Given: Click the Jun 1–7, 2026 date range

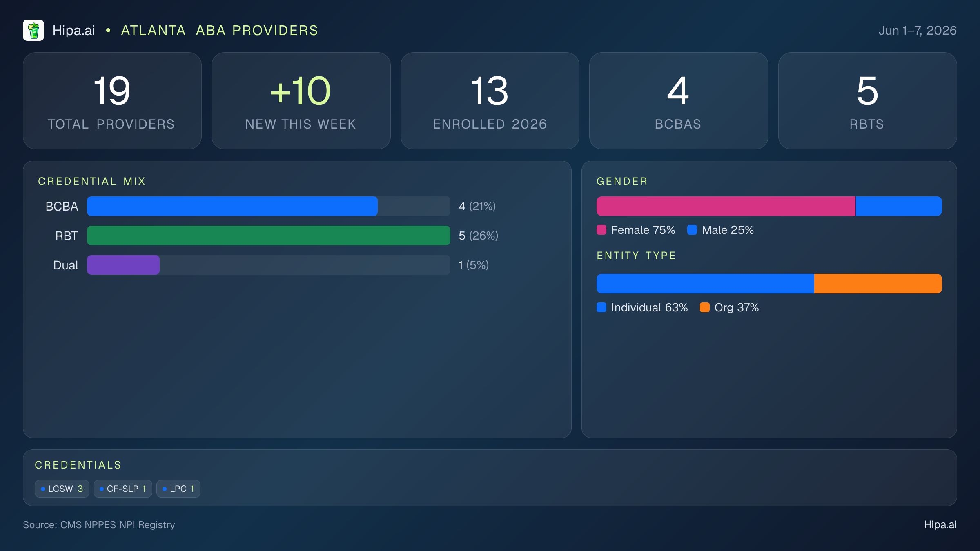Looking at the screenshot, I should pyautogui.click(x=917, y=30).
